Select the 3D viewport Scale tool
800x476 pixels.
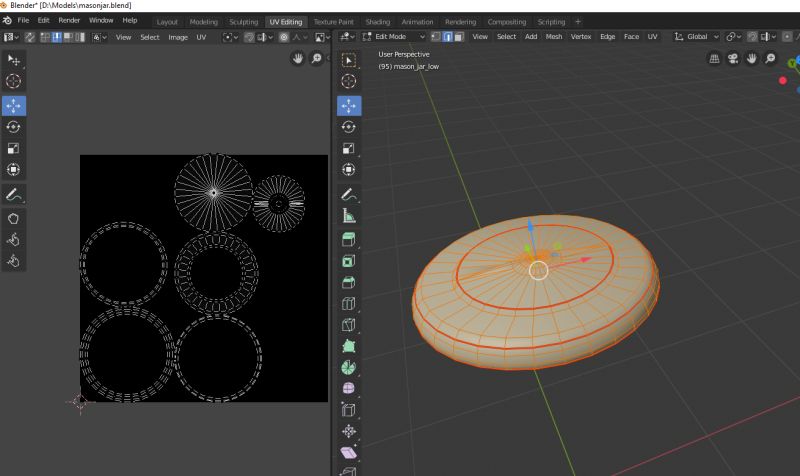pos(349,148)
